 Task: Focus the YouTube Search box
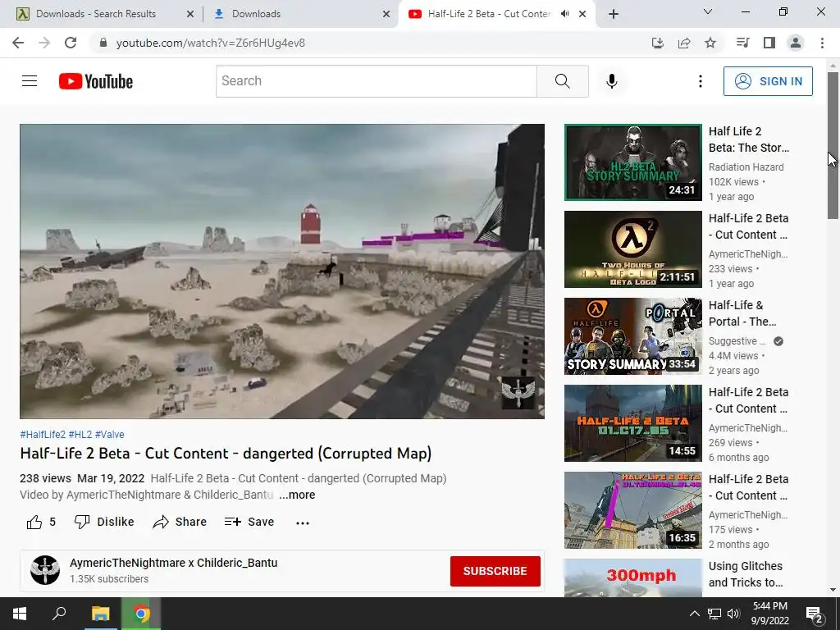(376, 81)
